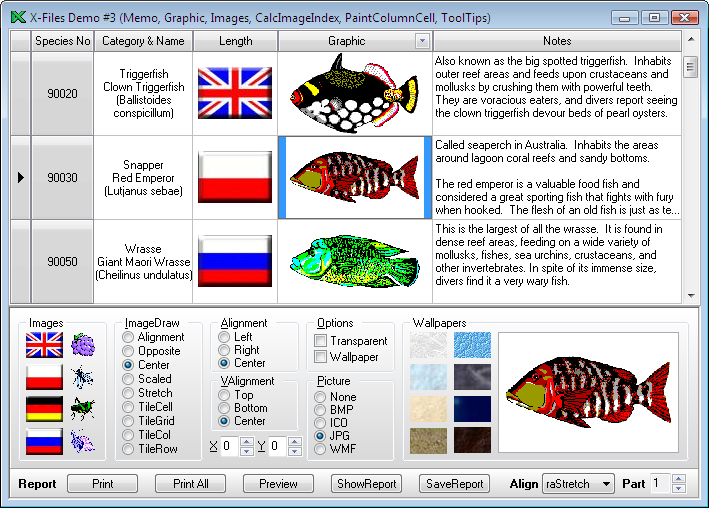Click the Polish flag in Red Emperor row

235,177
